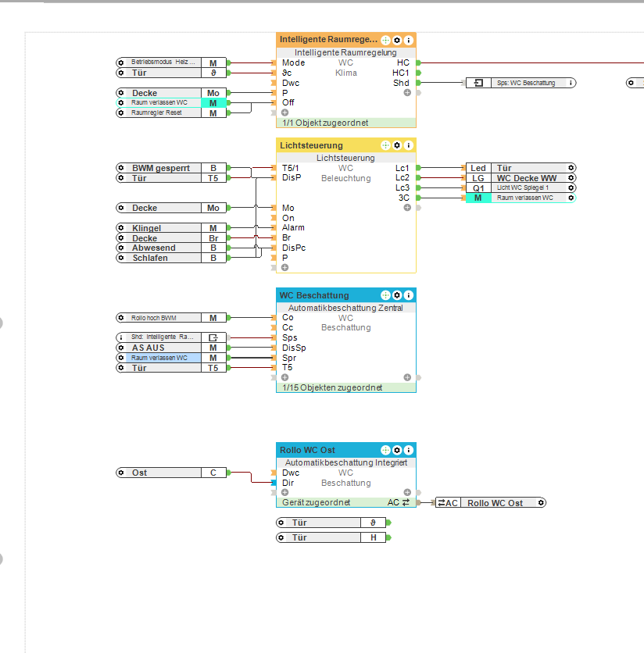Select the Klingel M input connector
The height and width of the screenshot is (653, 644).
point(171,228)
